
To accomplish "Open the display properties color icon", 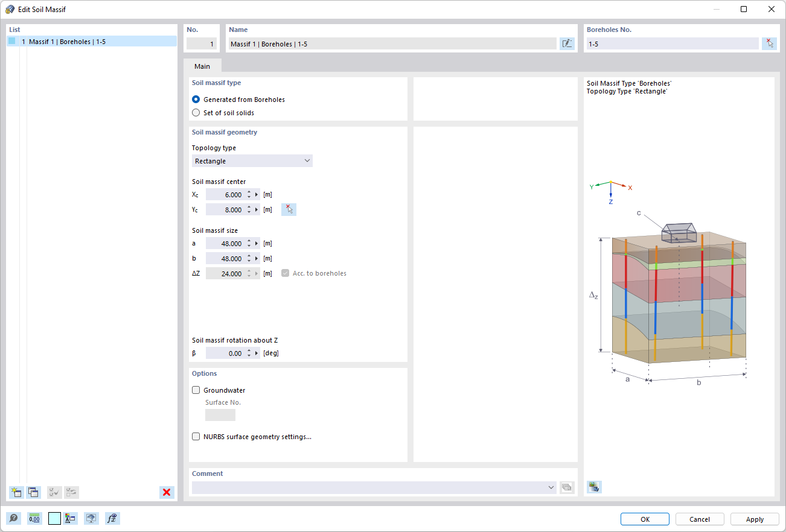I will (71, 518).
